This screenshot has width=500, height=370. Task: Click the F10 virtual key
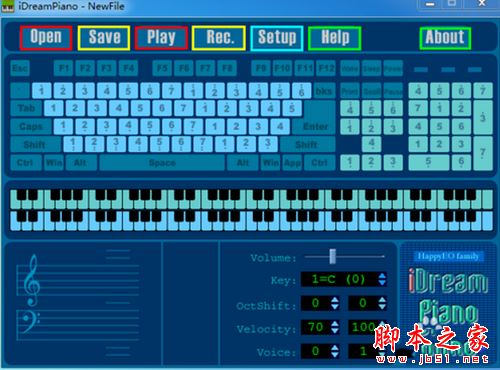coord(282,69)
